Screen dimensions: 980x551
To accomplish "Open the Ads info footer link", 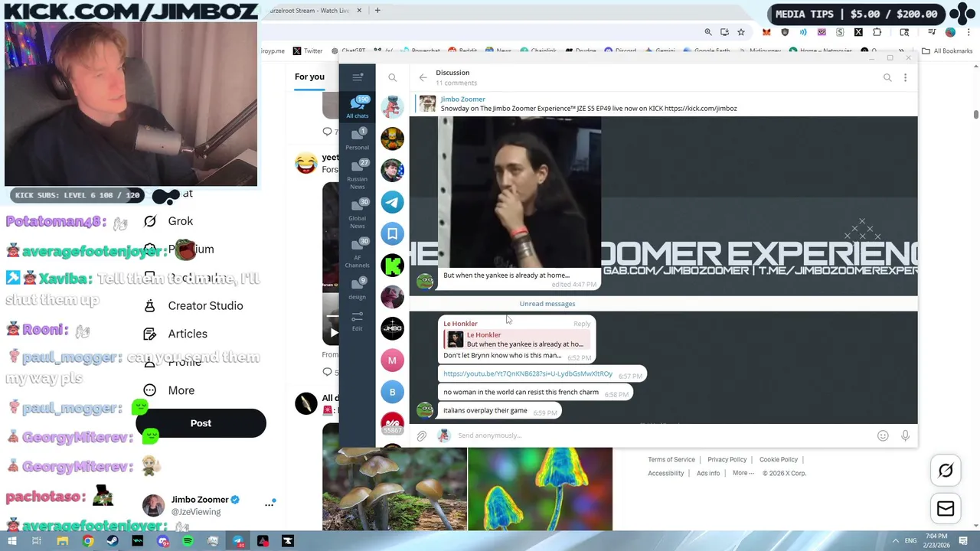I will click(708, 473).
